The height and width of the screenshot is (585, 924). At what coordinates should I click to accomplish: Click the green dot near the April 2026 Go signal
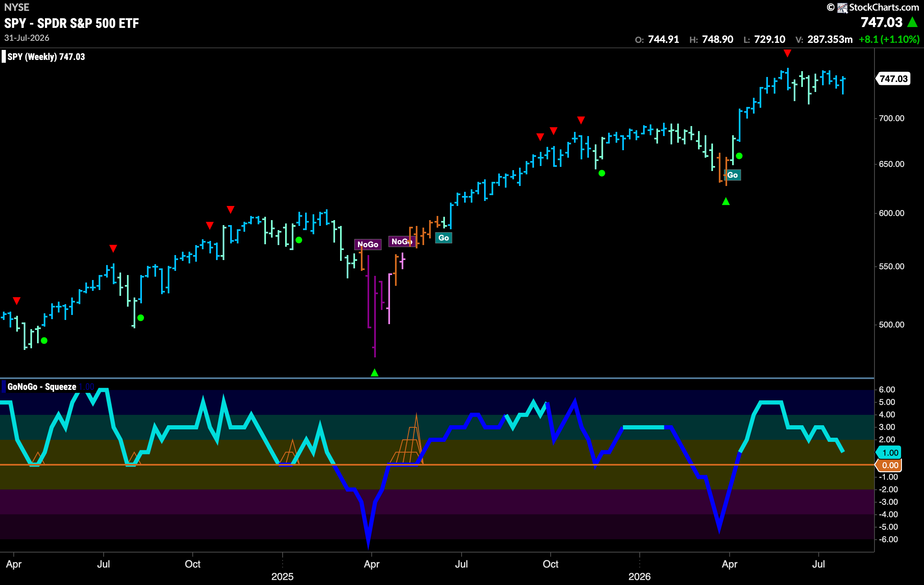pos(739,156)
